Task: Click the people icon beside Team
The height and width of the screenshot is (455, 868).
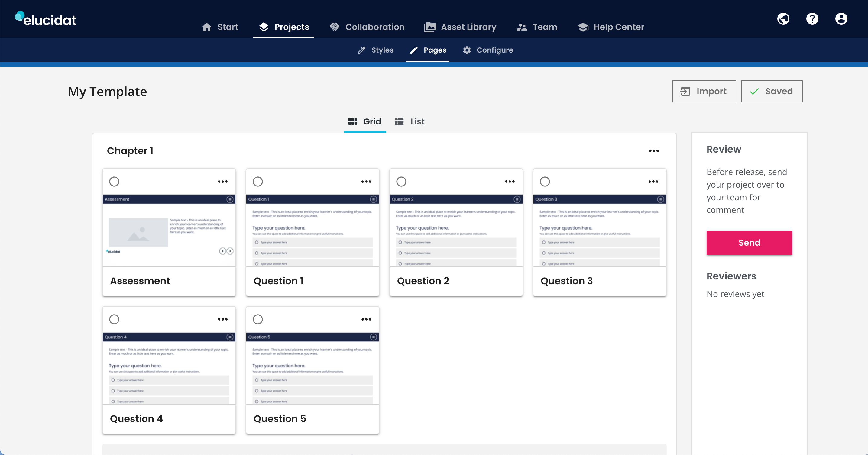Action: (522, 27)
